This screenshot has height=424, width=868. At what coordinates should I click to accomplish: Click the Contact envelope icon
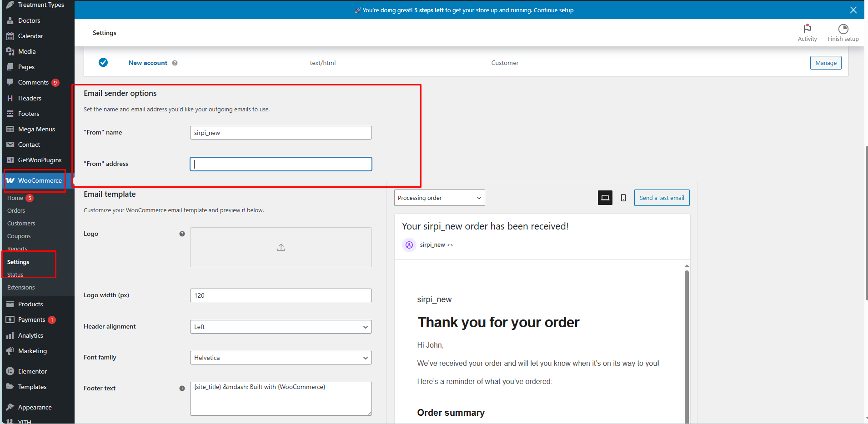click(x=10, y=145)
